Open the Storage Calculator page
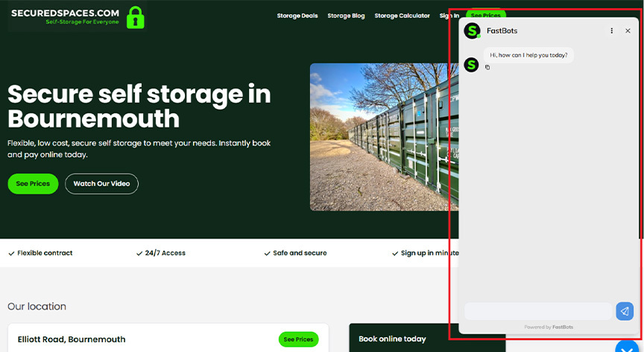The width and height of the screenshot is (644, 352). (402, 16)
